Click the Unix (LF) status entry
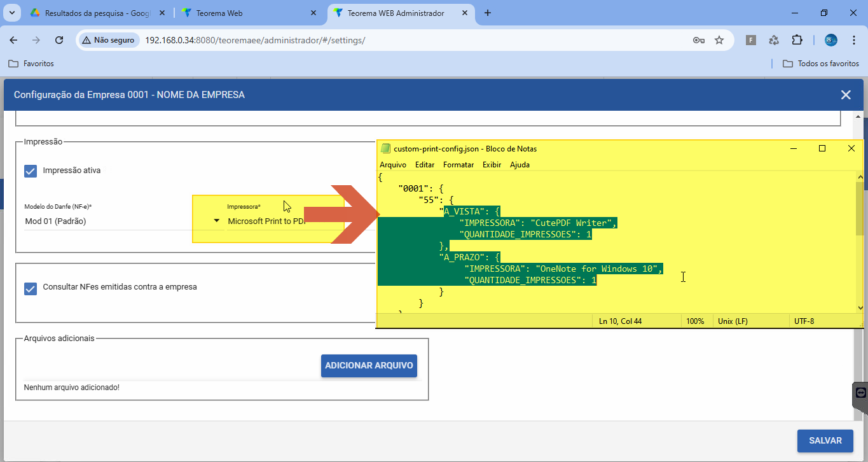The height and width of the screenshot is (462, 868). 733,321
